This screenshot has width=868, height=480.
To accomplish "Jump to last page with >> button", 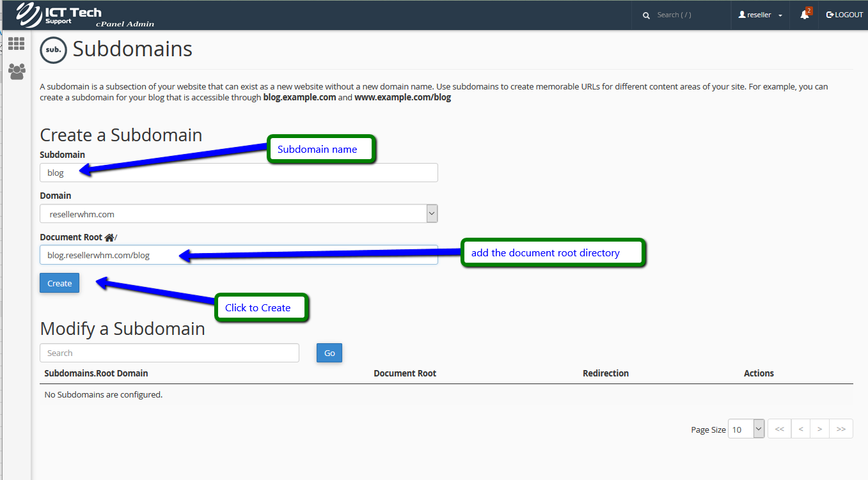I will pyautogui.click(x=840, y=429).
